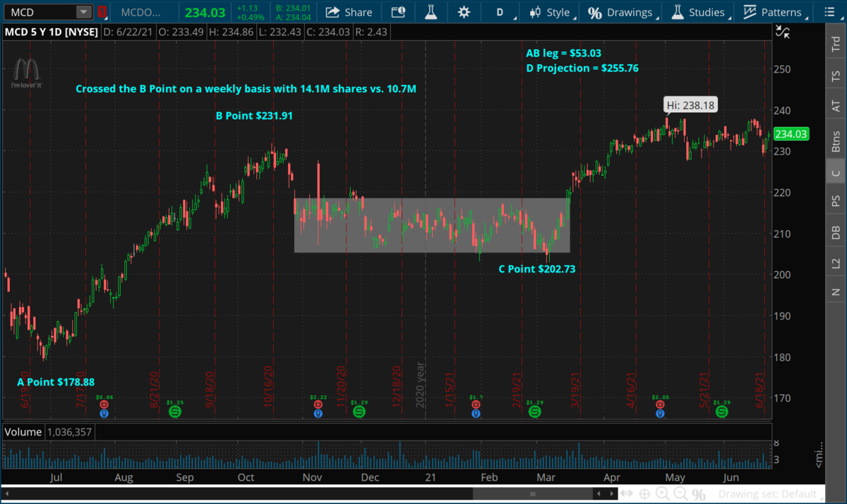
Task: Click the red earnings phone icon under $1.7
Action: [x=475, y=405]
